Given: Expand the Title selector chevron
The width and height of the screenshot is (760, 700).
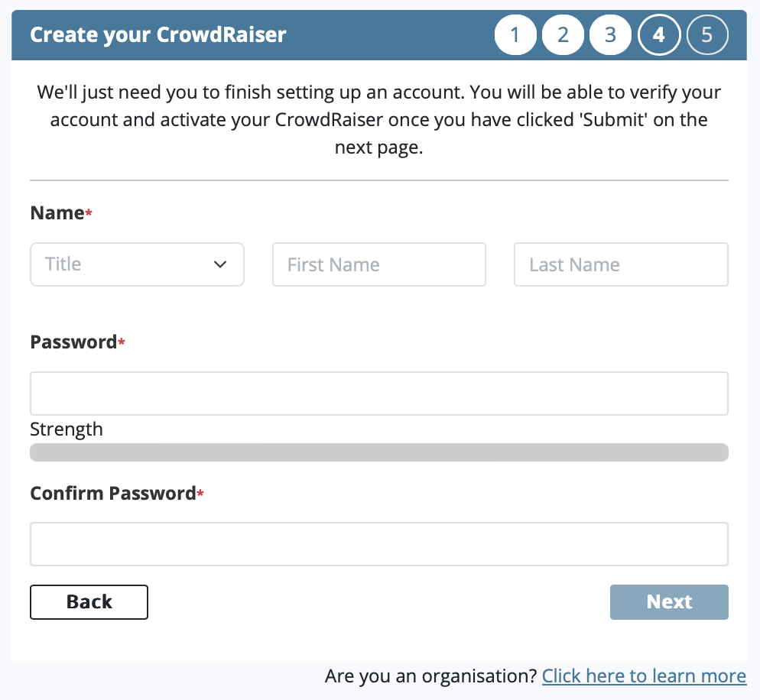Looking at the screenshot, I should tap(221, 264).
